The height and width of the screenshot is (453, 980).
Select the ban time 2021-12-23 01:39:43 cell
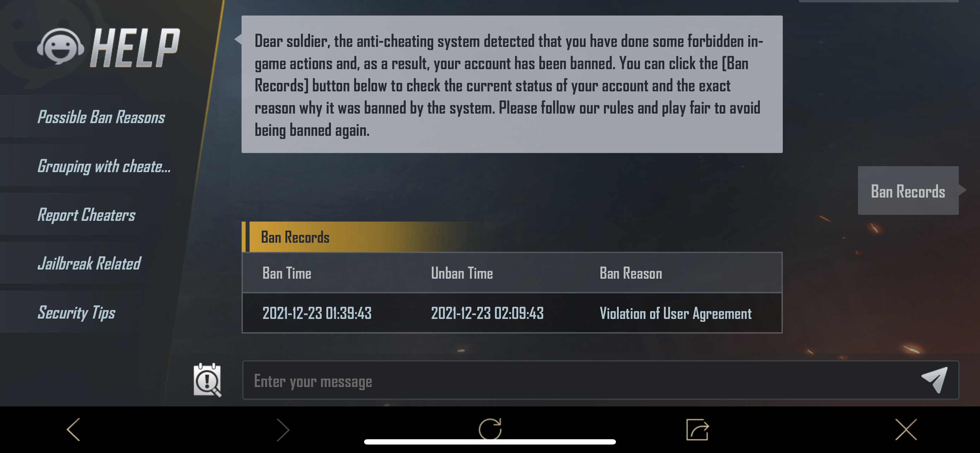(317, 313)
